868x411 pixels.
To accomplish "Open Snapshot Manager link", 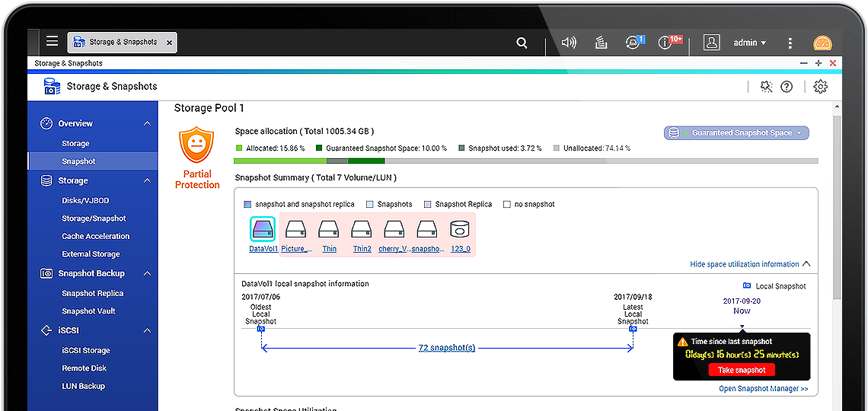I will click(763, 389).
